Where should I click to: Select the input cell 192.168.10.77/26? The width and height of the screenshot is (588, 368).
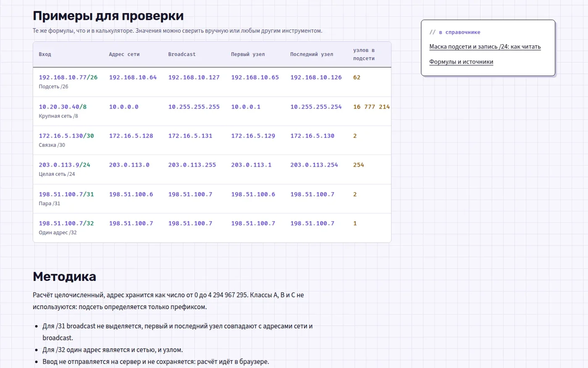click(68, 77)
